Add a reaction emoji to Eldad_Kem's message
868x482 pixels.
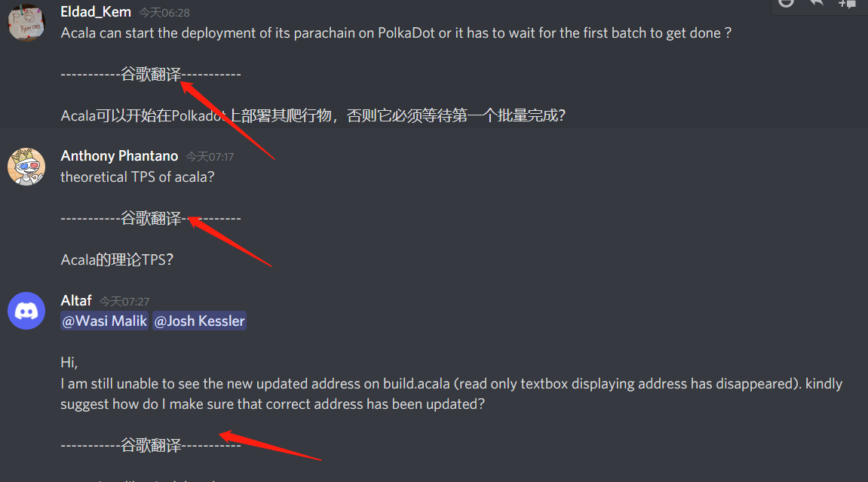click(x=786, y=3)
